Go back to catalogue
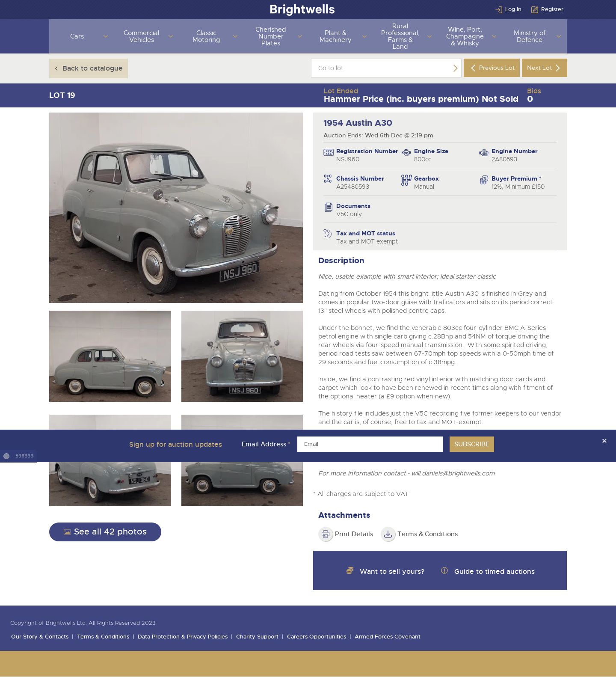Screen dimensions: 616x677 pos(89,68)
